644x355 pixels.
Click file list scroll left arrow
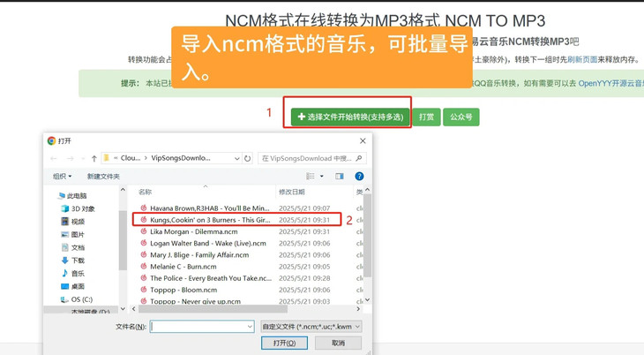[134, 308]
